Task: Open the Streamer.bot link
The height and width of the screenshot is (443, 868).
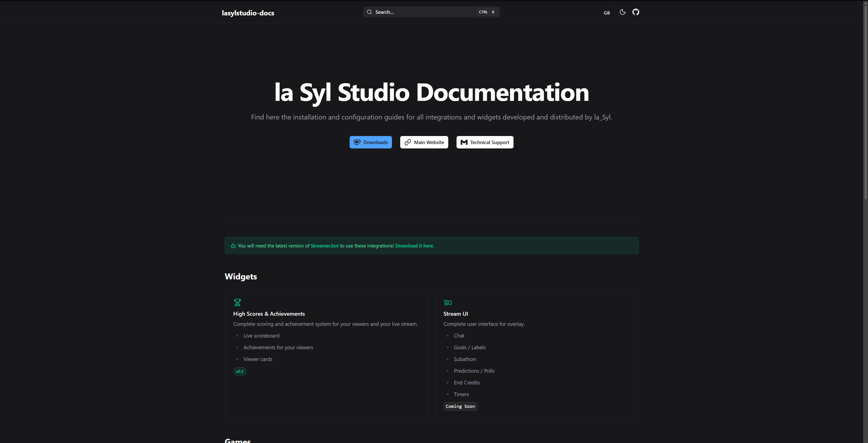Action: pos(324,246)
